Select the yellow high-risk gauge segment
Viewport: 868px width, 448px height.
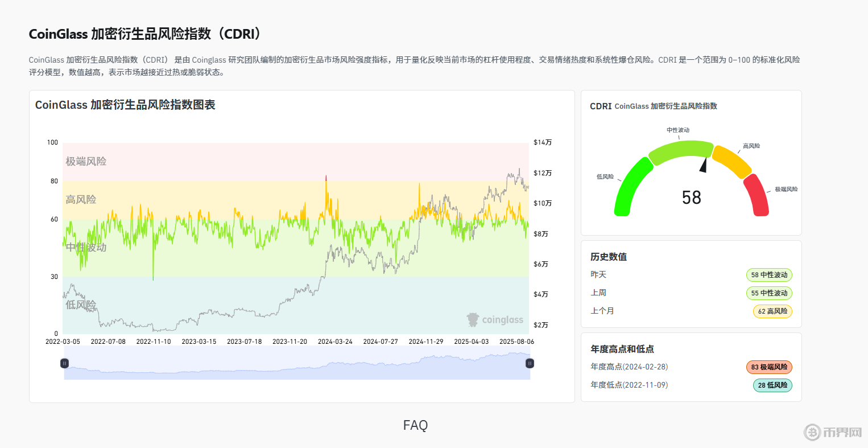tap(731, 161)
